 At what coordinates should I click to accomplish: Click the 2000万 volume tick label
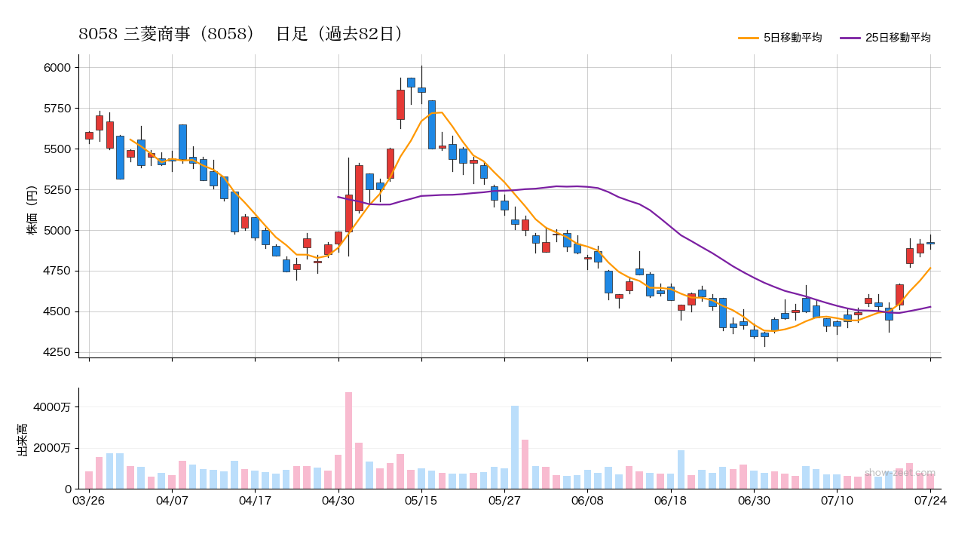click(53, 448)
